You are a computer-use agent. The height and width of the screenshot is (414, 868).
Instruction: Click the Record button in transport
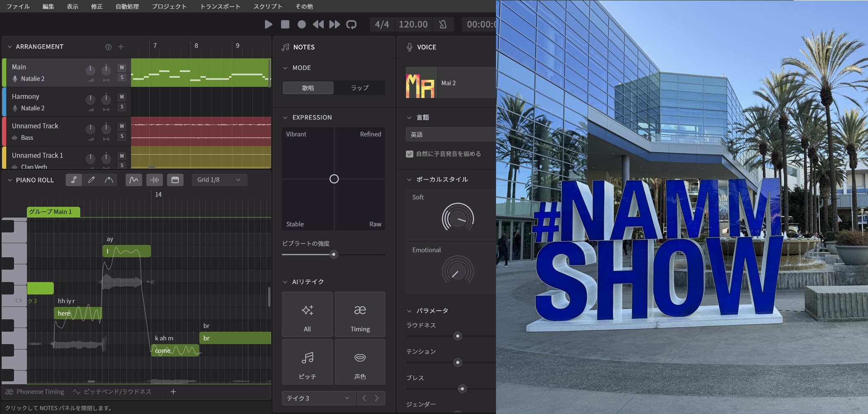point(302,24)
